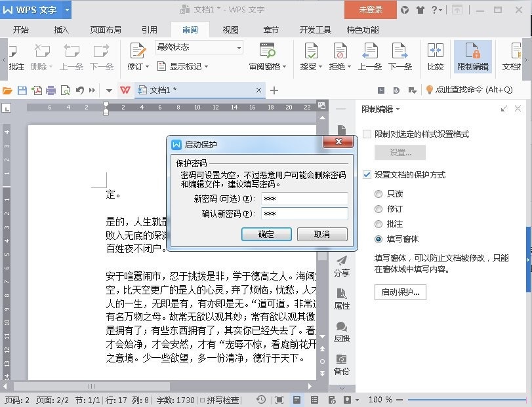Click the 启动保护 button in sidebar
532x407 pixels.
(x=400, y=293)
